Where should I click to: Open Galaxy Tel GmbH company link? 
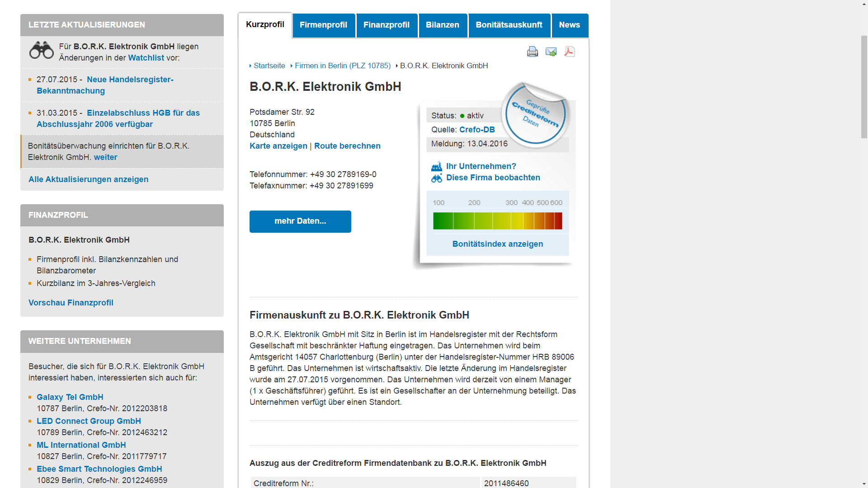click(x=70, y=397)
